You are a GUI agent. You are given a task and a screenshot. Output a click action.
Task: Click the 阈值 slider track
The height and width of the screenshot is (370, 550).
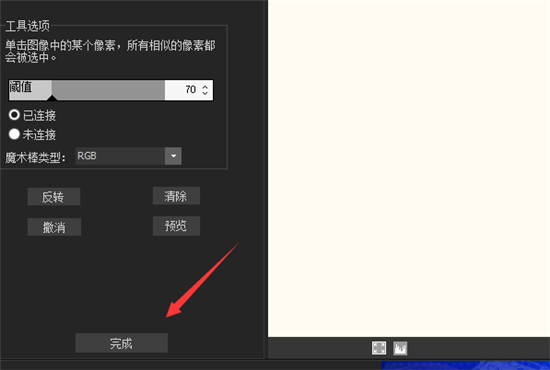point(87,90)
